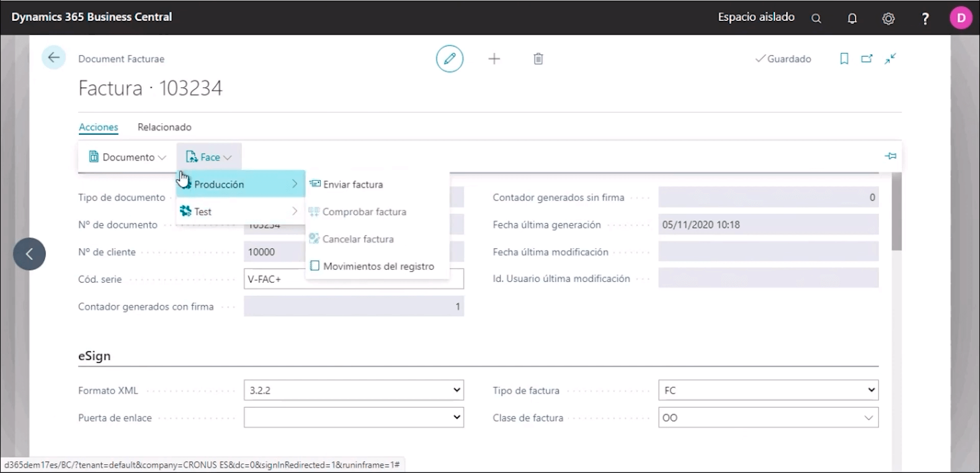Switch to the Relacionado tab
The width and height of the screenshot is (980, 473).
[x=164, y=127]
